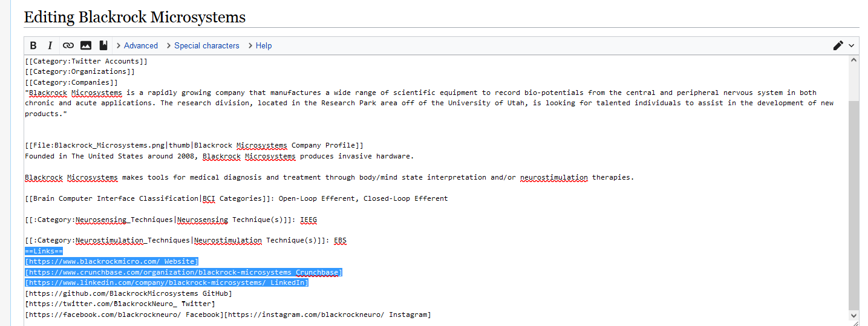The image size is (868, 326).
Task: Expand the Help section
Action: point(259,45)
